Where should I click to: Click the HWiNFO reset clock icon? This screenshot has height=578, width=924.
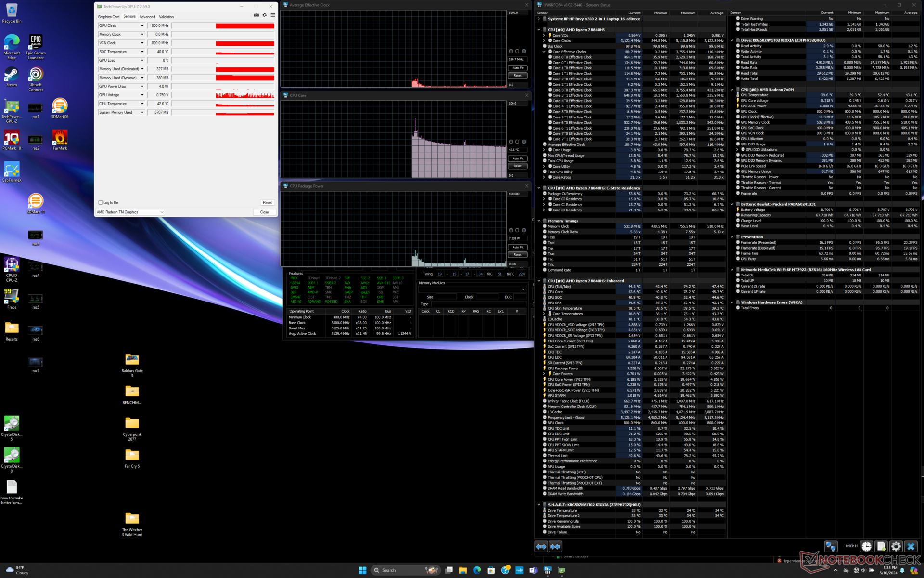(x=866, y=546)
